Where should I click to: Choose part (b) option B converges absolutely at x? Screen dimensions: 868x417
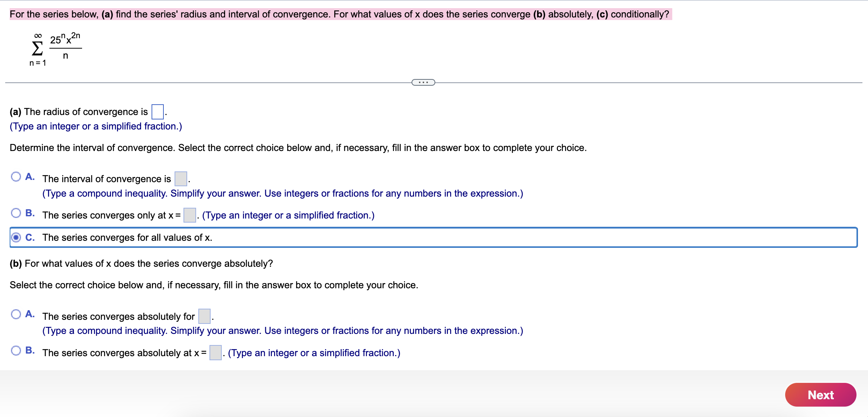coord(16,351)
